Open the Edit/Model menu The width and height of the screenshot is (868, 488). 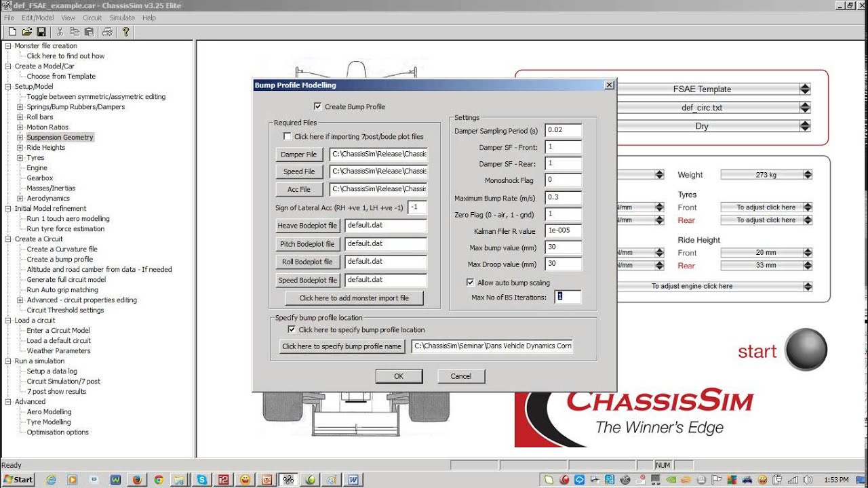[x=37, y=18]
